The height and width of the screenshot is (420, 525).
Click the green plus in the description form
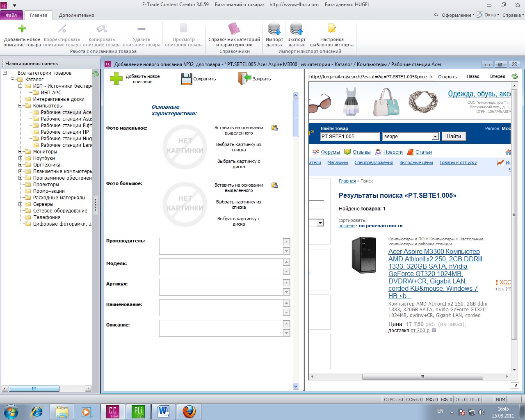pos(116,79)
